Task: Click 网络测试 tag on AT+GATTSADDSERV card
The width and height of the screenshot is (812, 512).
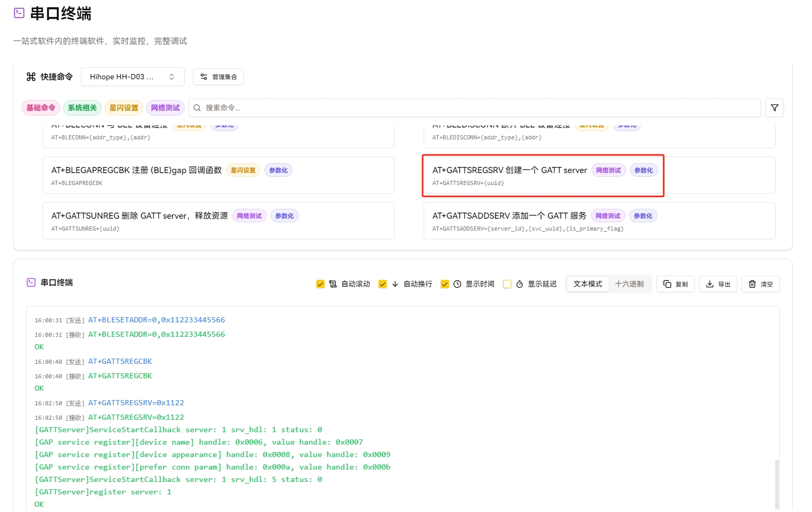Action: click(608, 216)
